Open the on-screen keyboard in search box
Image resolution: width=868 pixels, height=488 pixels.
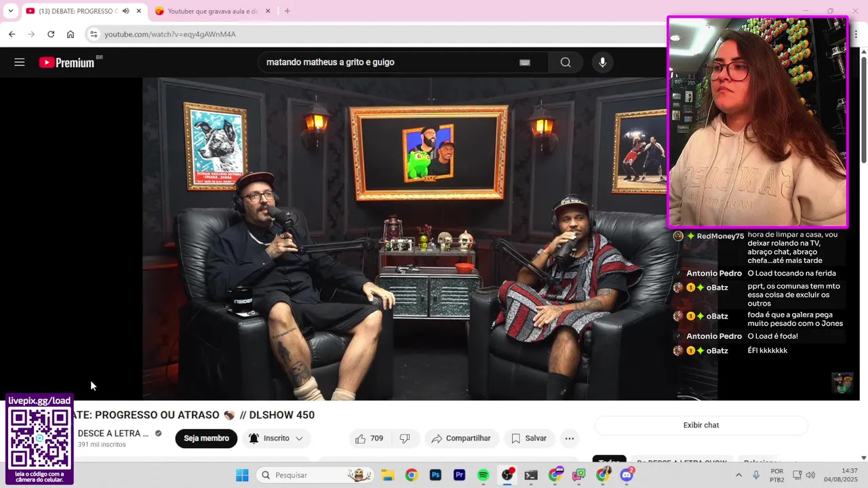click(x=524, y=62)
